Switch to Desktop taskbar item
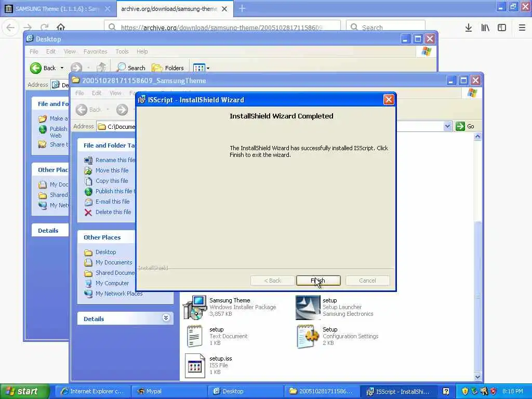 click(x=245, y=391)
